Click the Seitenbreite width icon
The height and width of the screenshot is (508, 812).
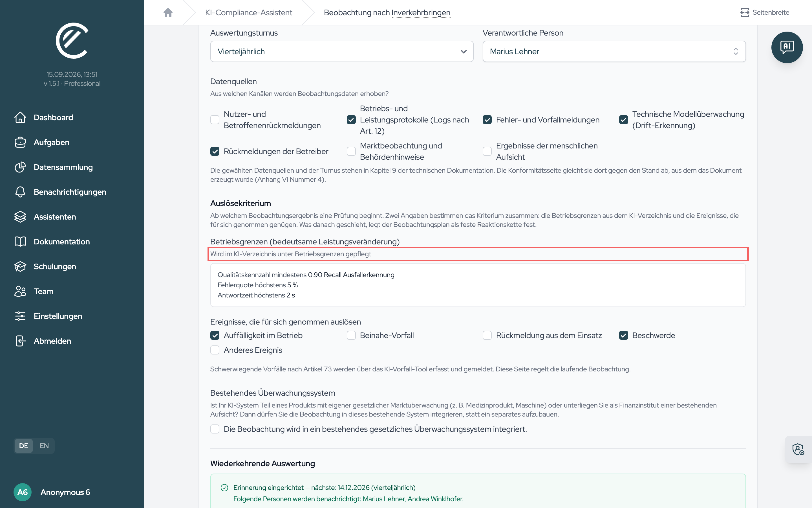point(745,12)
